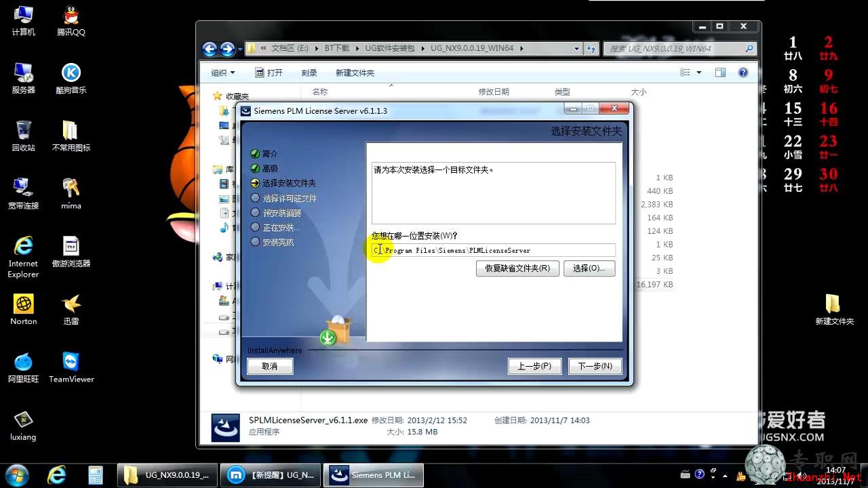Click 刻录 in the Explorer toolbar
Image resolution: width=868 pixels, height=488 pixels.
309,73
